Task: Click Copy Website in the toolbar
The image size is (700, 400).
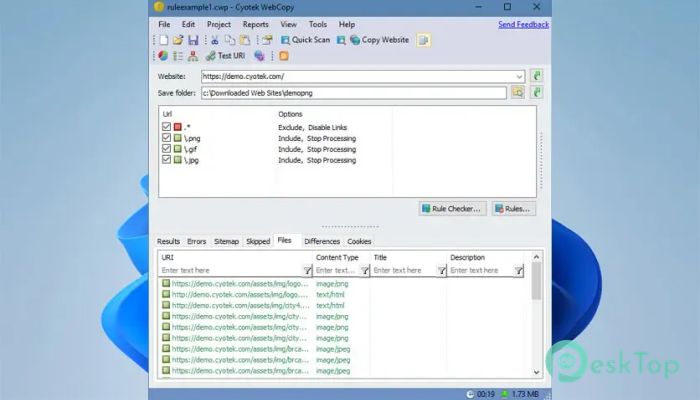Action: click(379, 40)
